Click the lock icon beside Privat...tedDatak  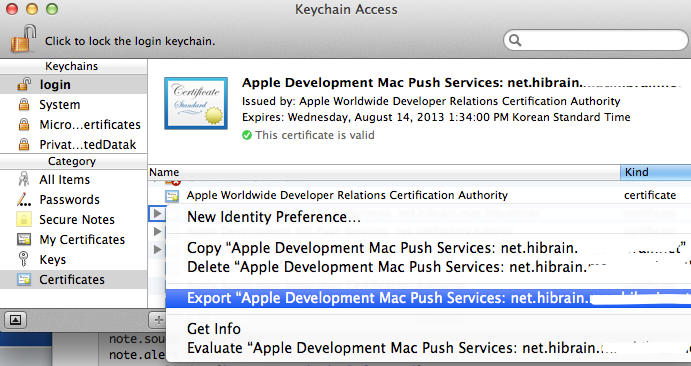click(24, 144)
